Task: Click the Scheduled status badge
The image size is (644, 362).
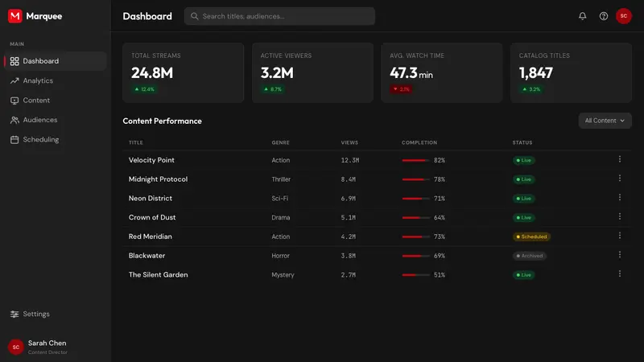Action: point(531,237)
